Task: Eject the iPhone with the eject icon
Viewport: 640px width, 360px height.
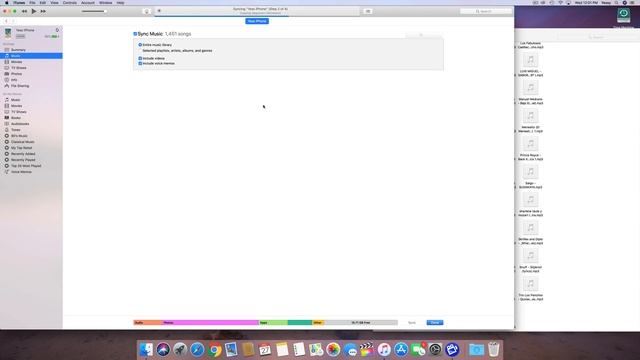Action: (57, 30)
